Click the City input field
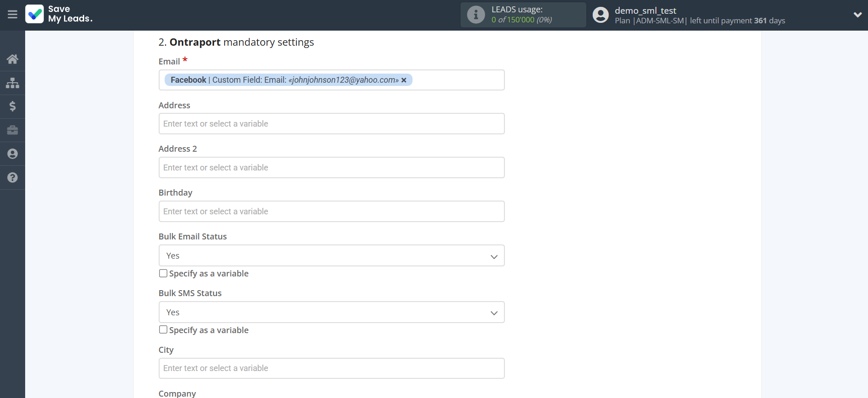This screenshot has width=868, height=398. (x=331, y=368)
